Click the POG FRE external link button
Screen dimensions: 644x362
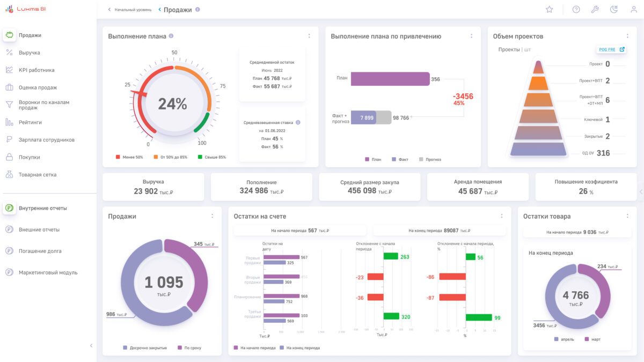[x=611, y=49]
